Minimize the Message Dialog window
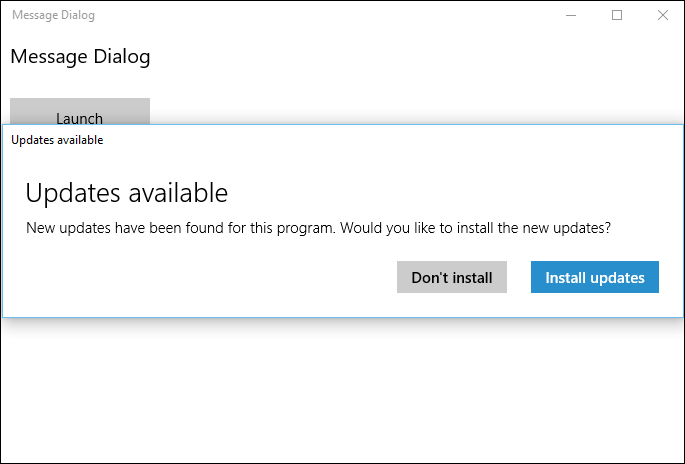Screen dimensions: 685x464 [571, 15]
